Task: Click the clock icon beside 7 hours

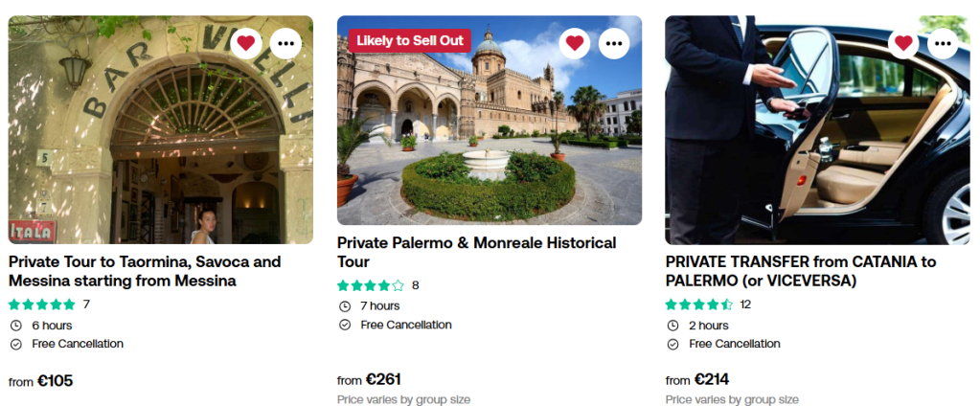Action: [344, 306]
